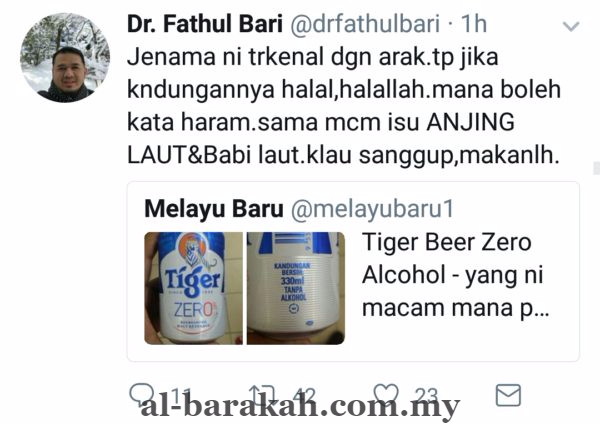Click the retweet count 42

click(x=305, y=395)
